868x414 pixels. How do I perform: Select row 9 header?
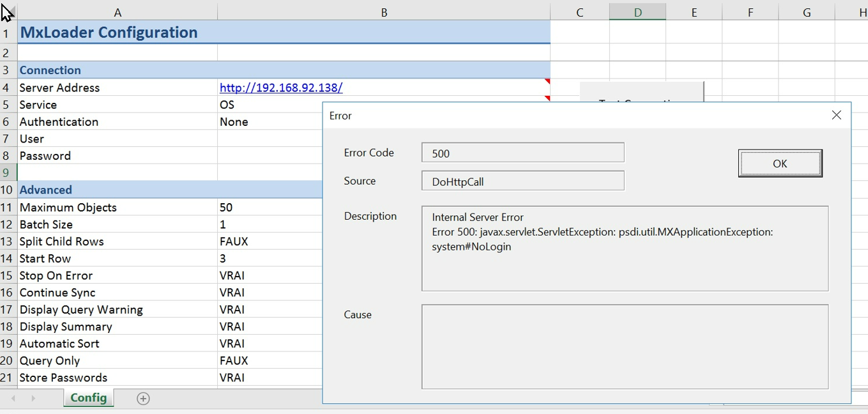point(7,172)
